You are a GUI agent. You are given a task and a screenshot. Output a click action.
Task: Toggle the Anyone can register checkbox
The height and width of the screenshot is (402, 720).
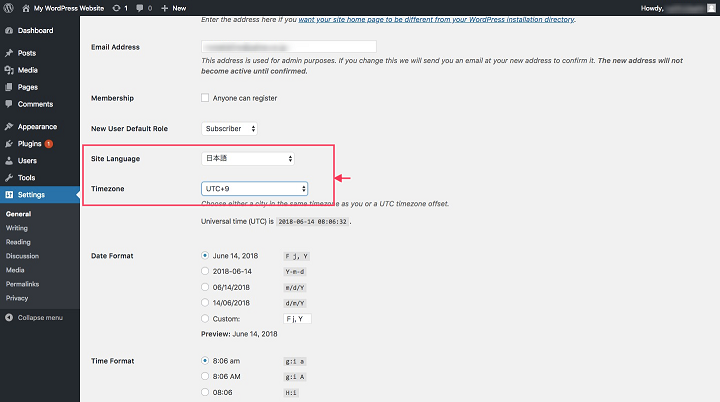pos(205,97)
